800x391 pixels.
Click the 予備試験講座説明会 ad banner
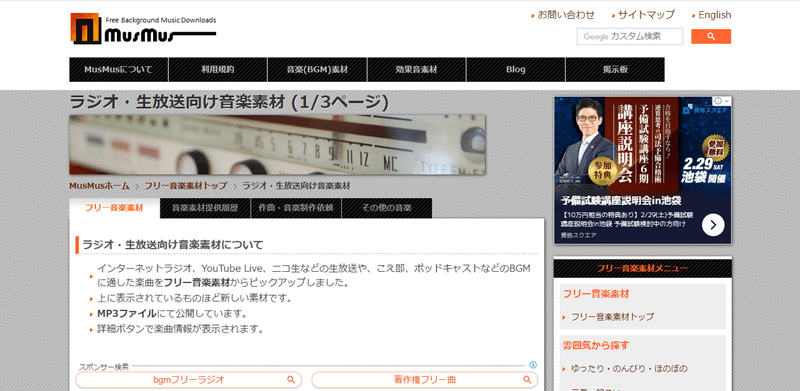[x=643, y=170]
